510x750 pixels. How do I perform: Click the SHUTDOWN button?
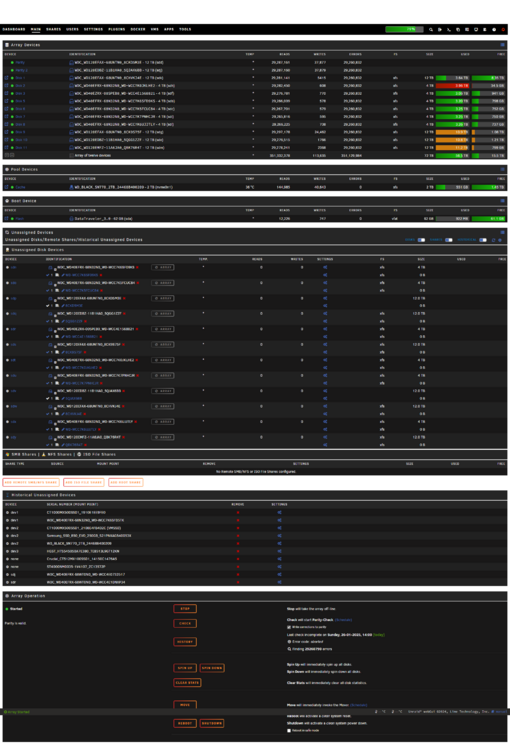[212, 723]
